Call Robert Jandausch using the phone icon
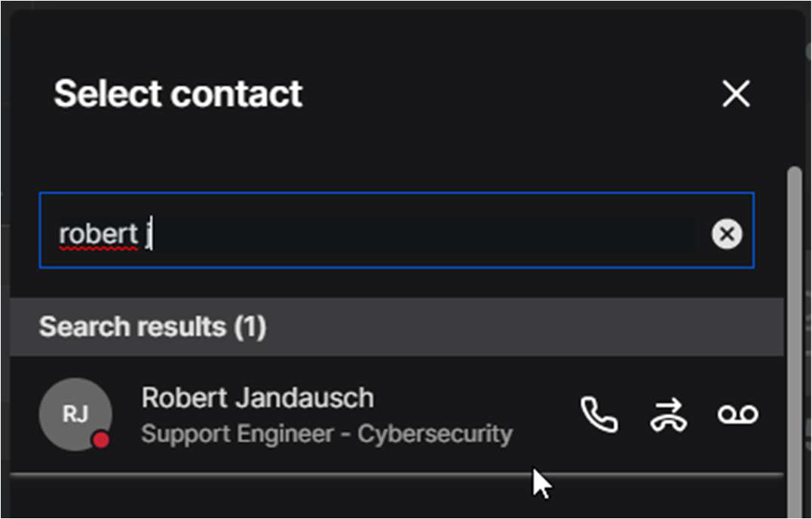The width and height of the screenshot is (812, 519). click(x=599, y=414)
